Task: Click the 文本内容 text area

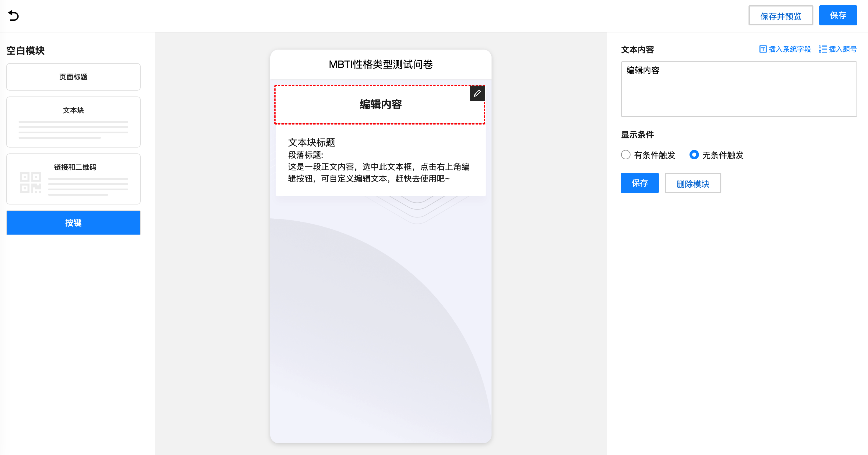Action: click(x=738, y=89)
